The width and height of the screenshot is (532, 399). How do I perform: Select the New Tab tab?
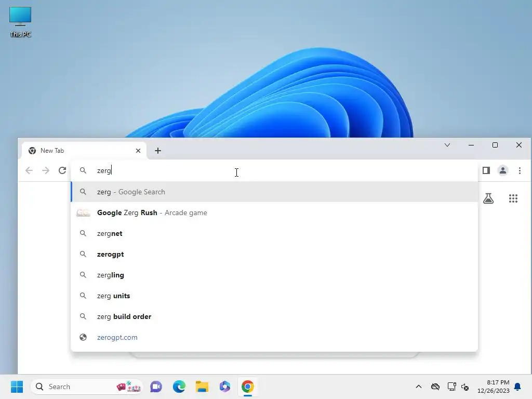coord(84,151)
